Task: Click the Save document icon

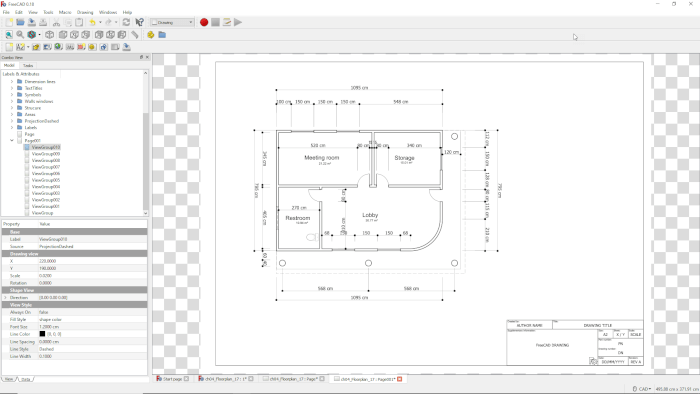Action: click(32, 22)
